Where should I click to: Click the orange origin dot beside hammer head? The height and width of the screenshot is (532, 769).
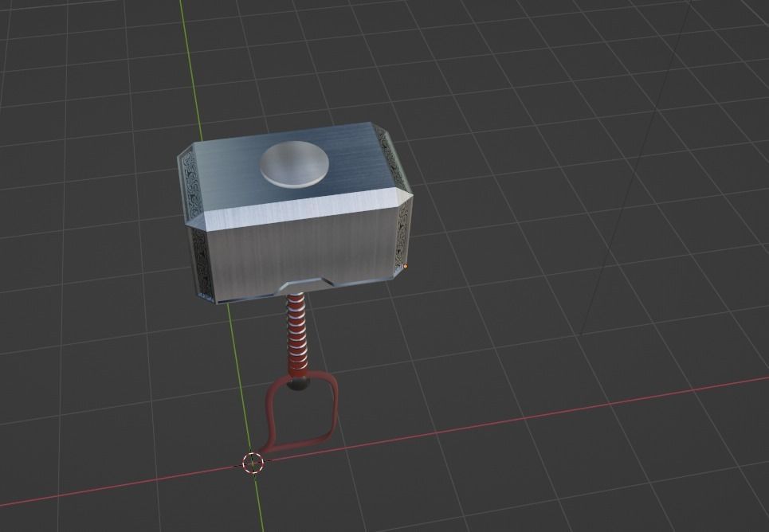pos(406,266)
